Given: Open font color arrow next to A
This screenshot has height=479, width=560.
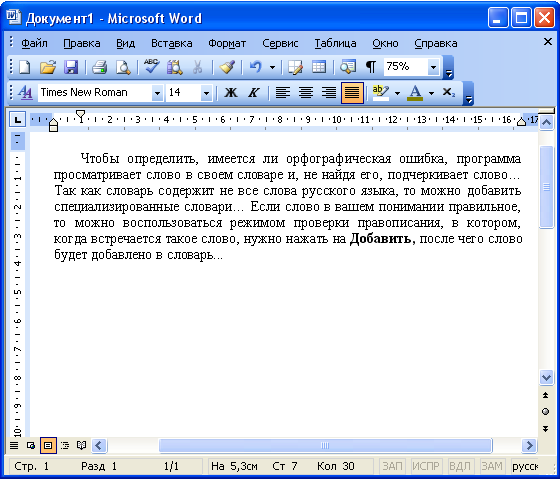Looking at the screenshot, I should tap(431, 93).
